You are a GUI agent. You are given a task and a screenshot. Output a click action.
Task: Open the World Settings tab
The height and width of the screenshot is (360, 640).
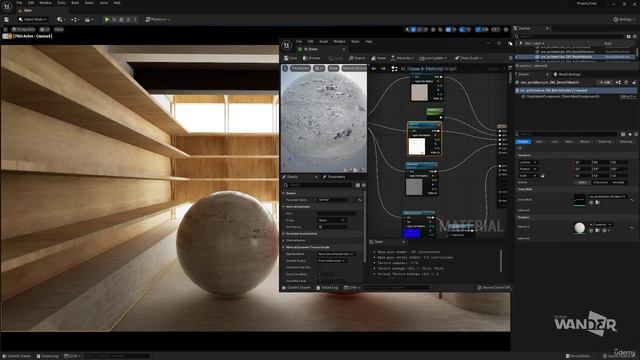pyautogui.click(x=567, y=74)
